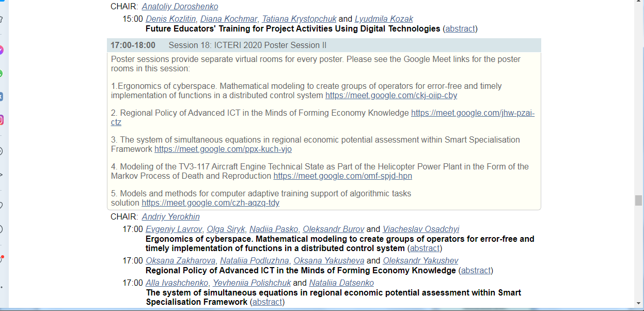Viewport: 644px width, 311px height.
Task: Open the omf-spjd-hpn Google Meet link
Action: tap(342, 176)
